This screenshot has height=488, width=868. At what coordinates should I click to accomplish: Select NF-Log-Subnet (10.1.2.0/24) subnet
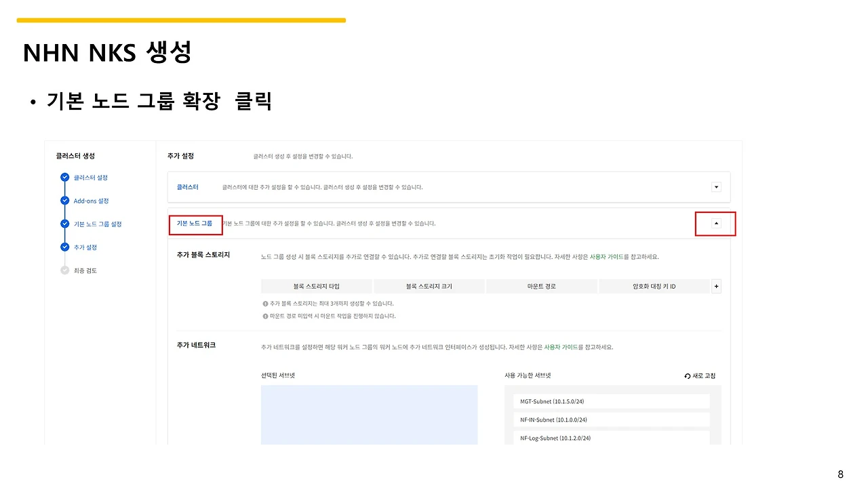point(611,438)
